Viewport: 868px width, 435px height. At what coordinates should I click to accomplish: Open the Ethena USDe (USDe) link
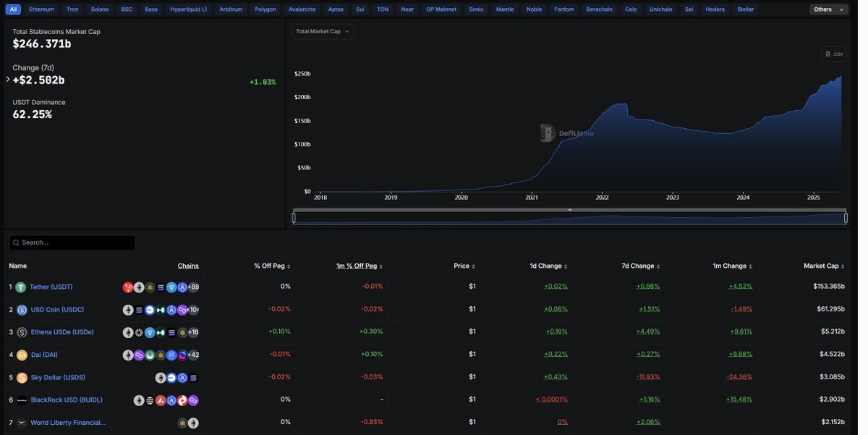point(62,332)
